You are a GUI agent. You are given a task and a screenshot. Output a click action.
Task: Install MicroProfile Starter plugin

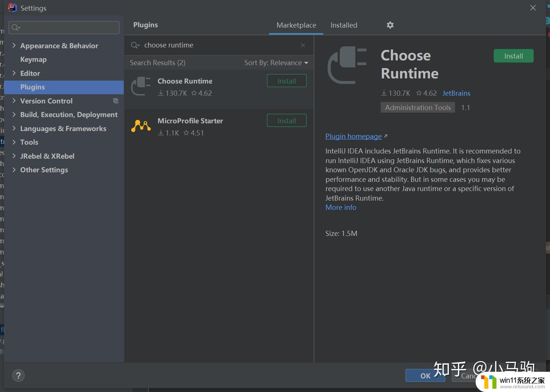[x=287, y=121]
